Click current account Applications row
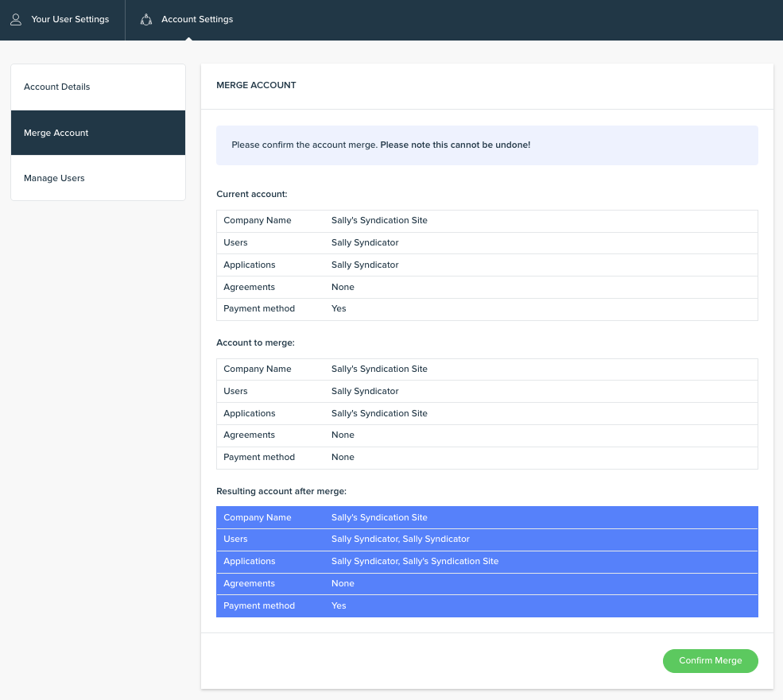Screen dimensions: 783x700 coord(486,265)
